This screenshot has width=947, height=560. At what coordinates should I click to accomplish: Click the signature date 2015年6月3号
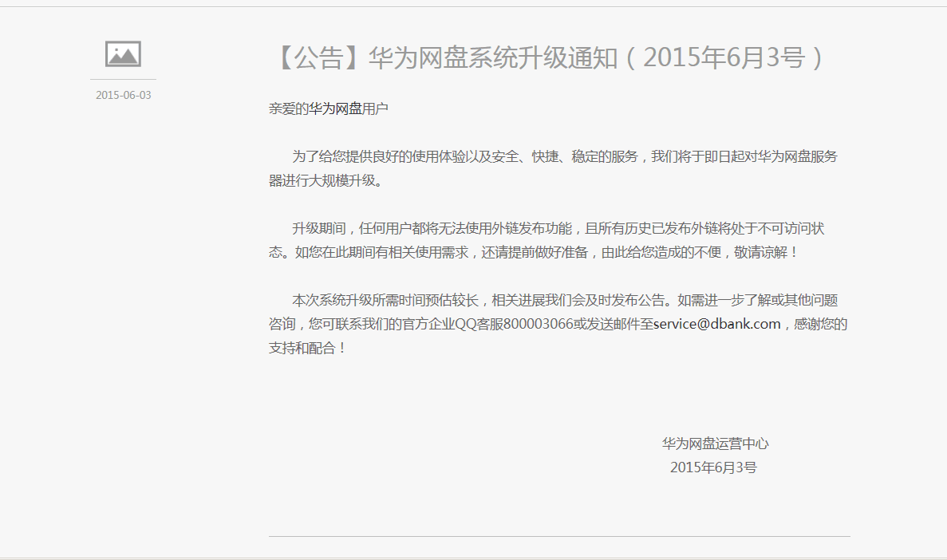pyautogui.click(x=713, y=467)
